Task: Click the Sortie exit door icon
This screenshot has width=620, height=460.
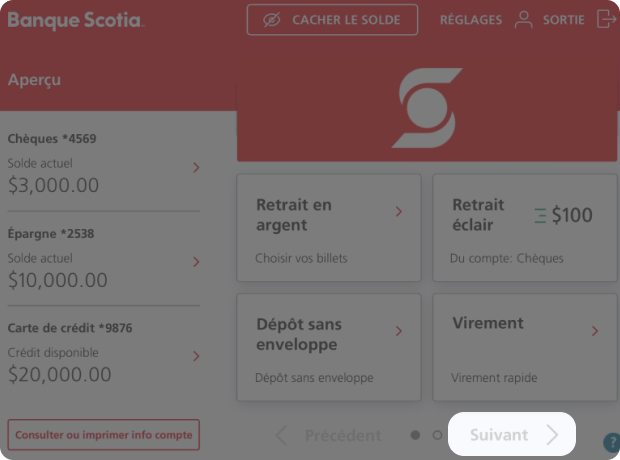Action: pos(606,19)
